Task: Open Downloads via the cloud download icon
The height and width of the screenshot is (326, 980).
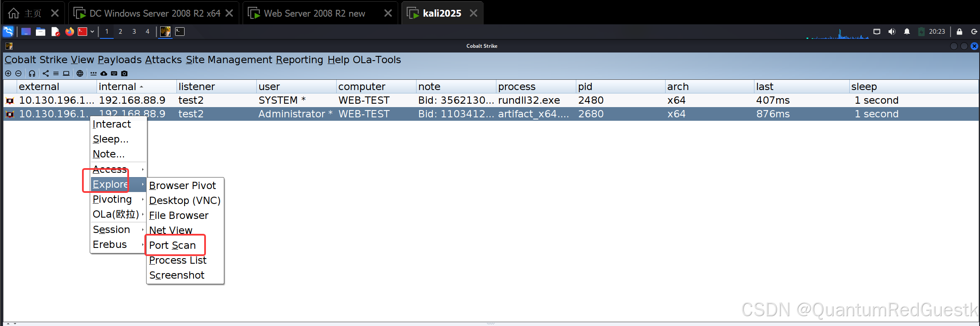Action: [x=104, y=73]
